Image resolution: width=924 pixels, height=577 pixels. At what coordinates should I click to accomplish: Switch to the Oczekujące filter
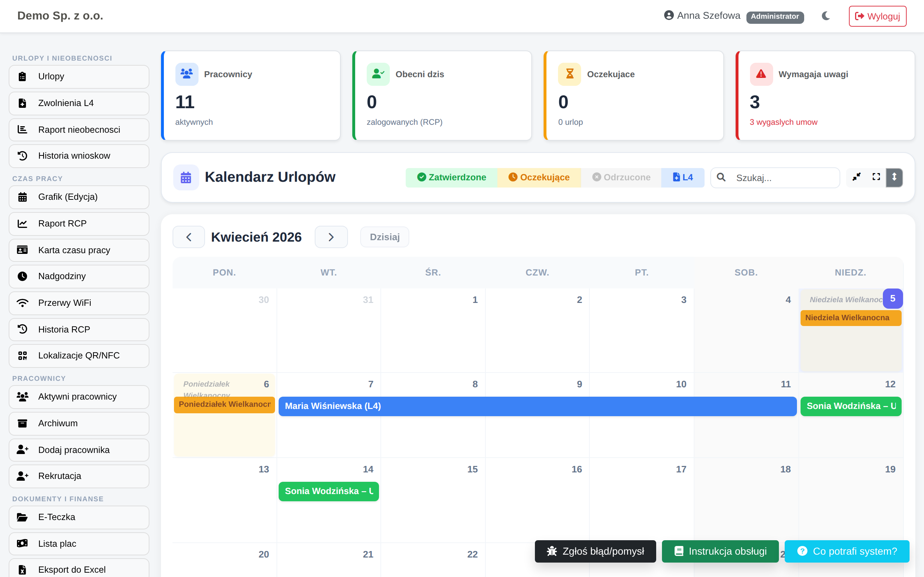(x=539, y=177)
